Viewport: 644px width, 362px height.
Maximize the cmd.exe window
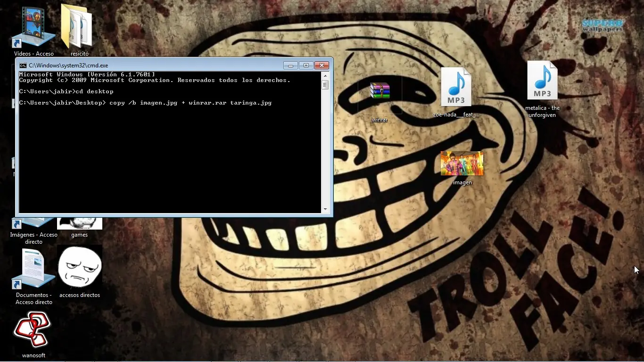pos(306,66)
